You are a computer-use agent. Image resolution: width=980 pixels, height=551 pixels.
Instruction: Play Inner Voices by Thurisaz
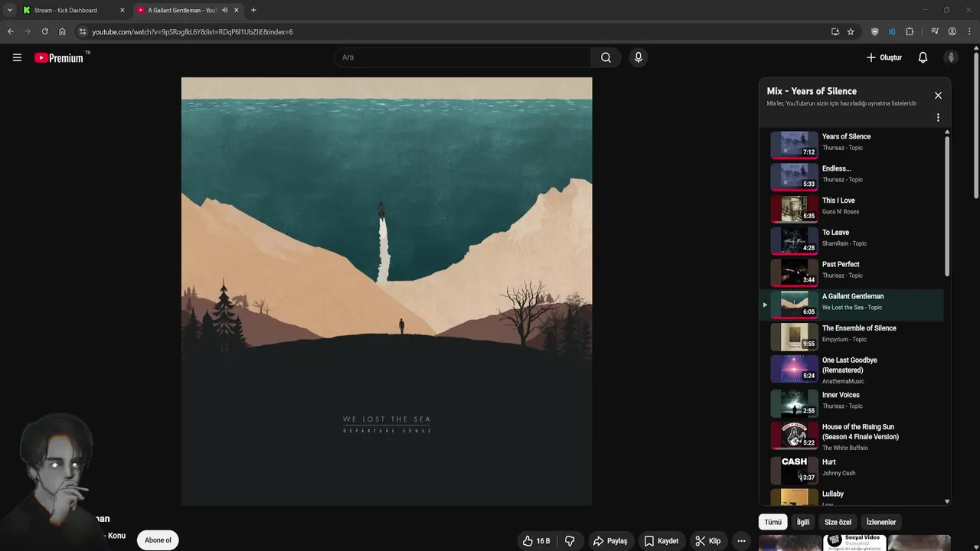click(851, 403)
